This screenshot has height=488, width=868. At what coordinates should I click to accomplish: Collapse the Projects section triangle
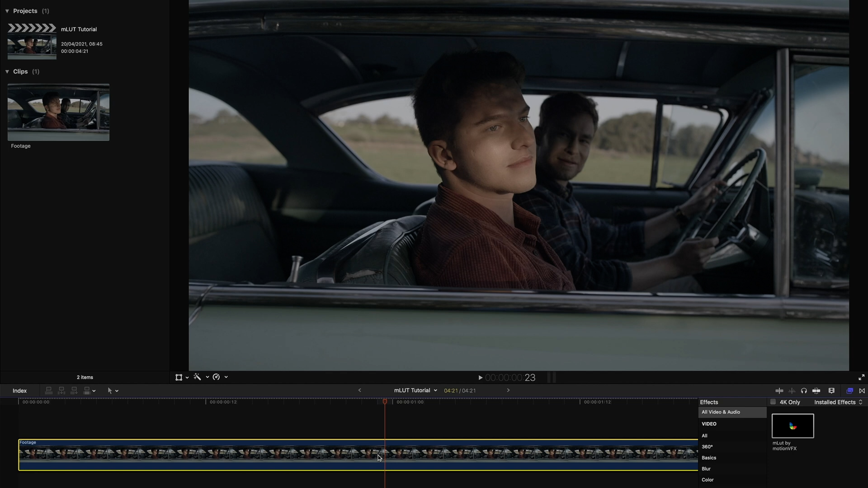[x=7, y=11]
